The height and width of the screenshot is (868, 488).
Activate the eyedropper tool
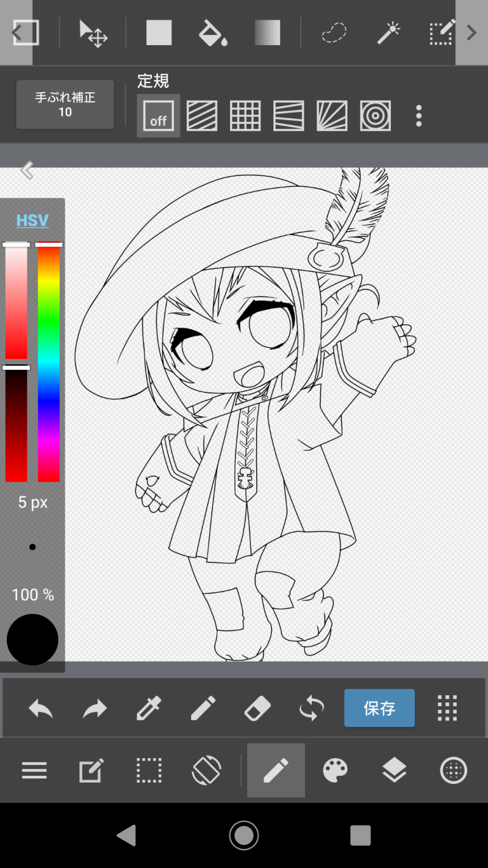pos(149,709)
